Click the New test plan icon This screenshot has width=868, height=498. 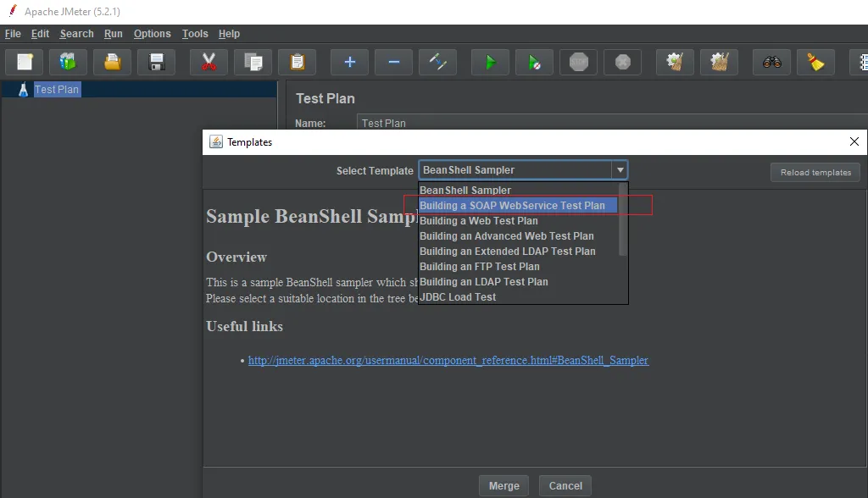pos(25,62)
